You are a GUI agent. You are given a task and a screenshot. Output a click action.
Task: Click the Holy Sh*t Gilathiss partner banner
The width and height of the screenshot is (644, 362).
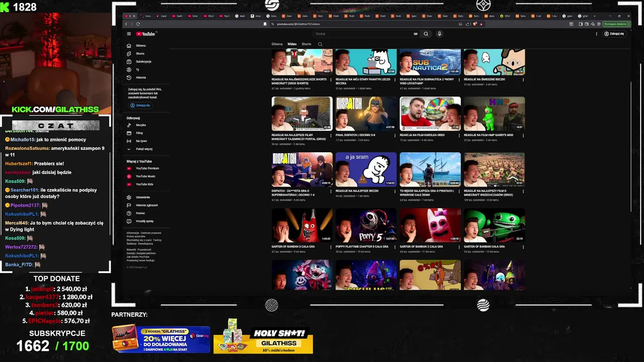click(x=263, y=337)
